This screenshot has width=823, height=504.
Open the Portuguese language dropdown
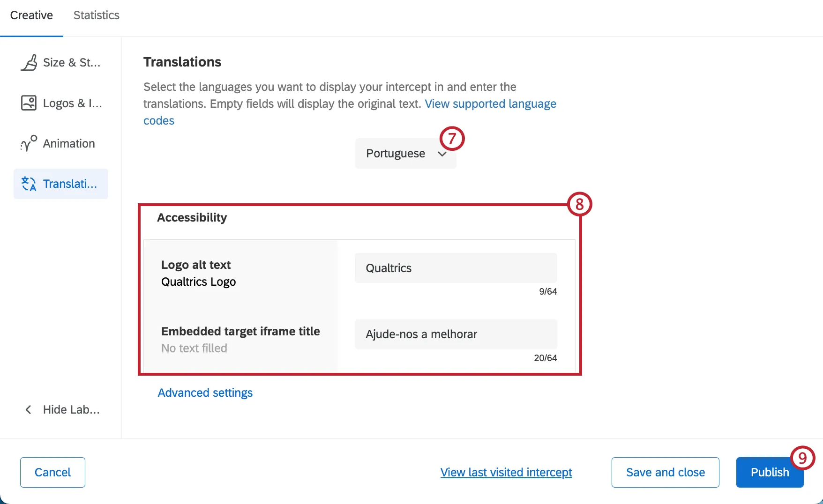(x=405, y=153)
